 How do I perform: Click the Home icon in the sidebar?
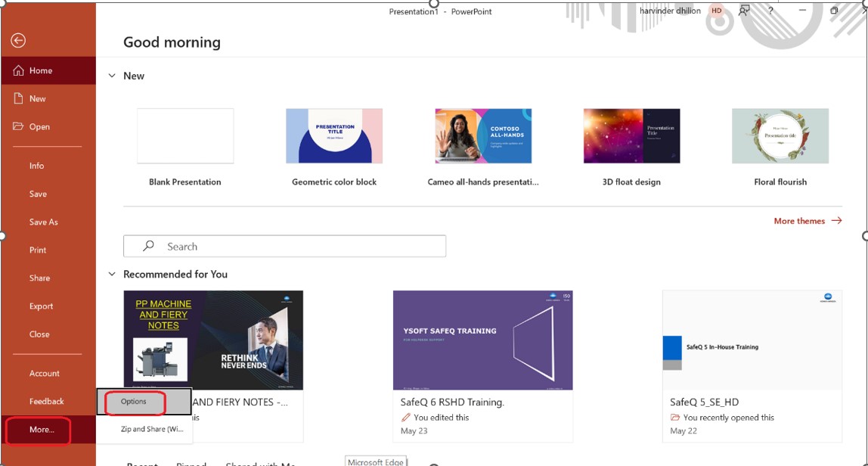19,70
